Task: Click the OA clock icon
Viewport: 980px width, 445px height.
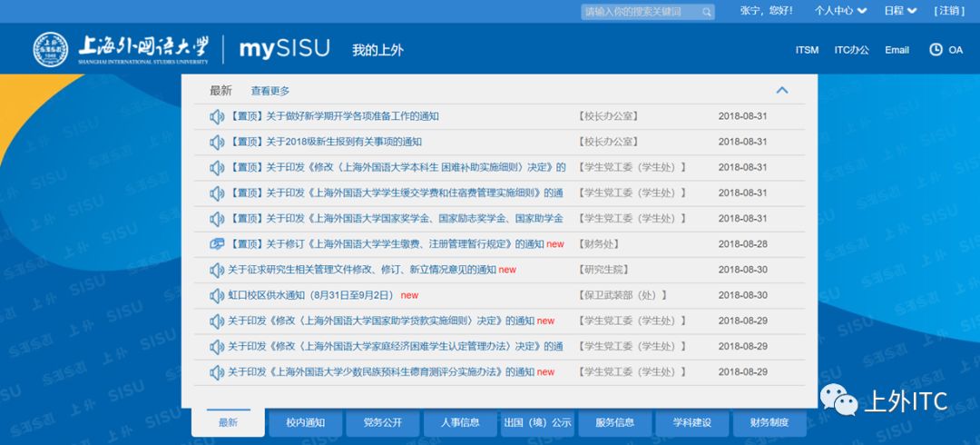Action: [936, 50]
